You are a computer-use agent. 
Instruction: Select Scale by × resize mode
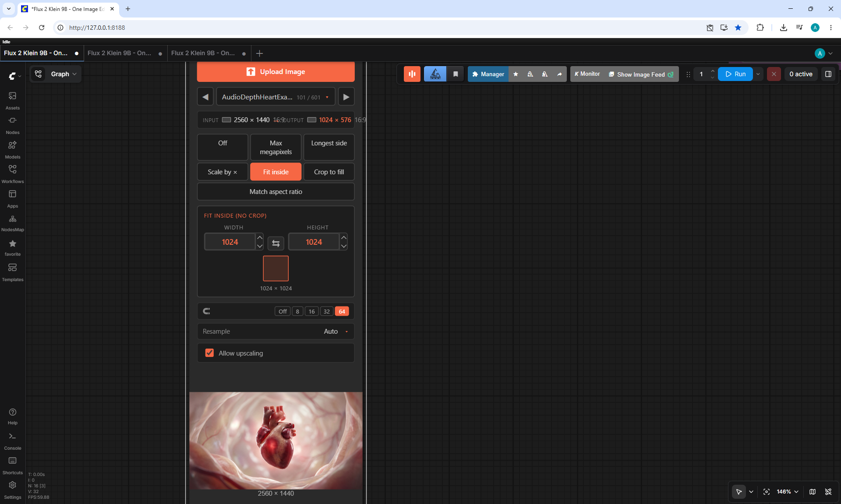(x=223, y=172)
